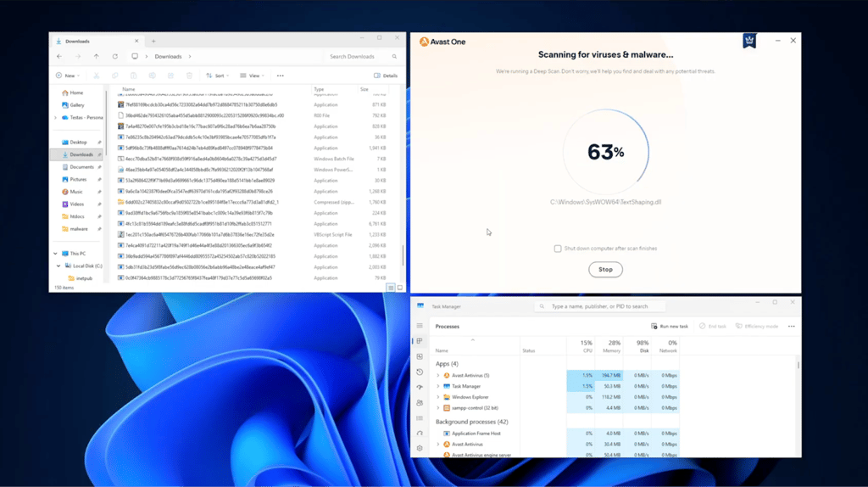Open Task Manager's hamburger navigation menu
Image resolution: width=868 pixels, height=487 pixels.
[420, 326]
